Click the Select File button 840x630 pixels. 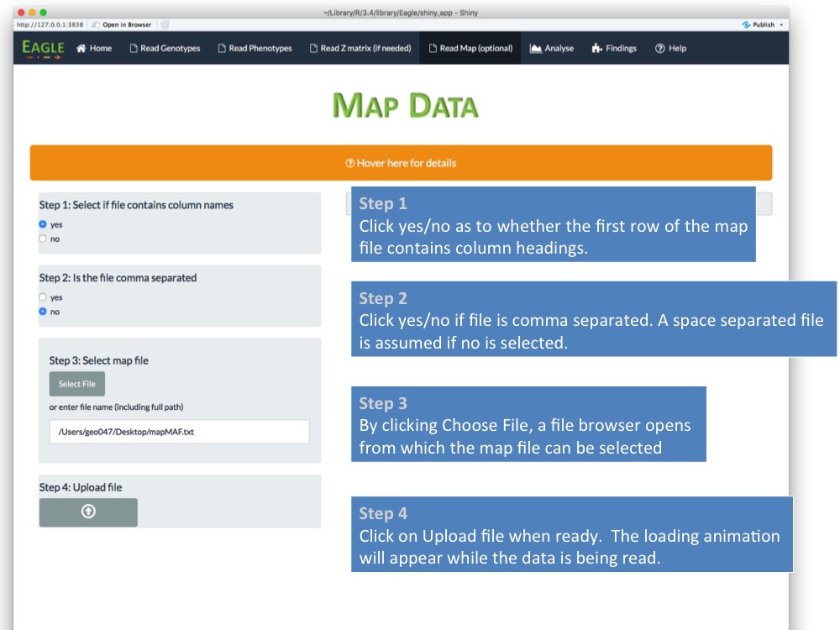pyautogui.click(x=77, y=384)
